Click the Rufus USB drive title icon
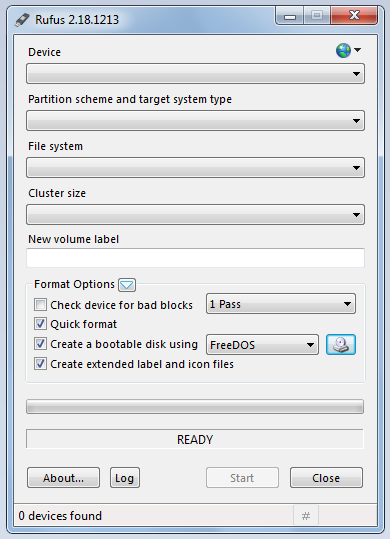The image size is (392, 541). point(22,20)
